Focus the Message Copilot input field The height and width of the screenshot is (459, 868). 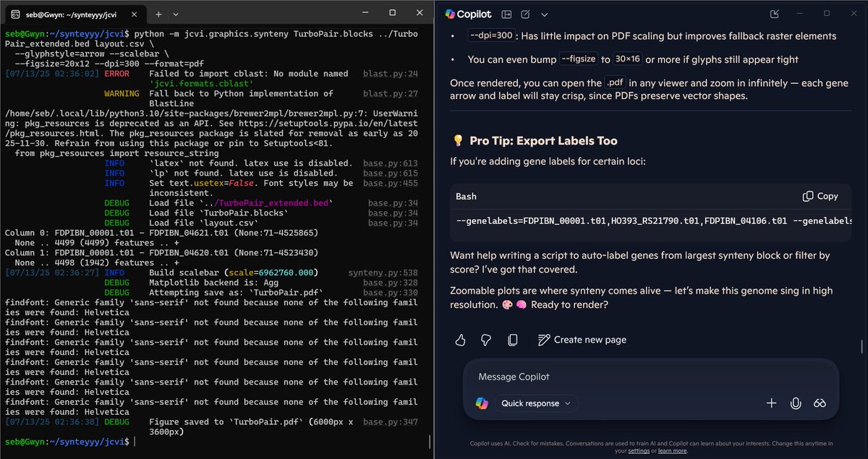[651, 377]
